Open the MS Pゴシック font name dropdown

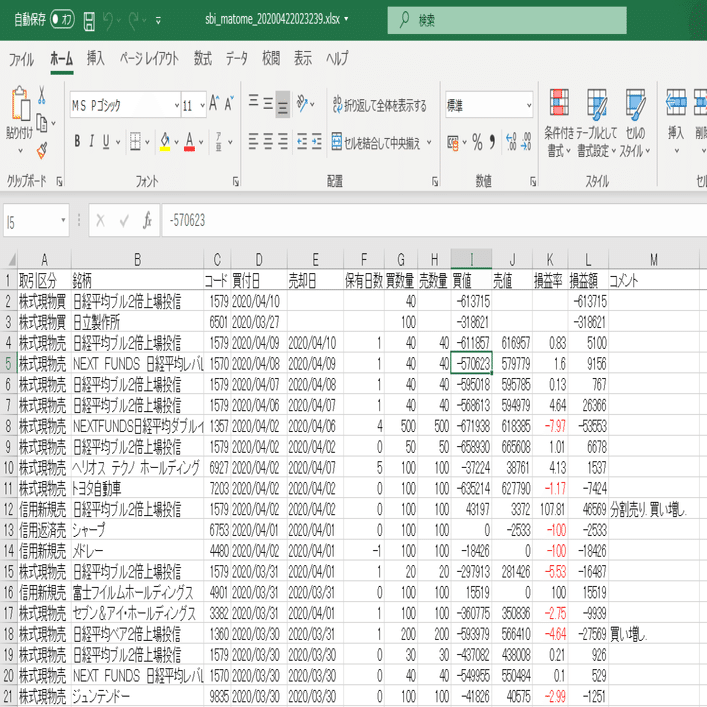tap(176, 106)
